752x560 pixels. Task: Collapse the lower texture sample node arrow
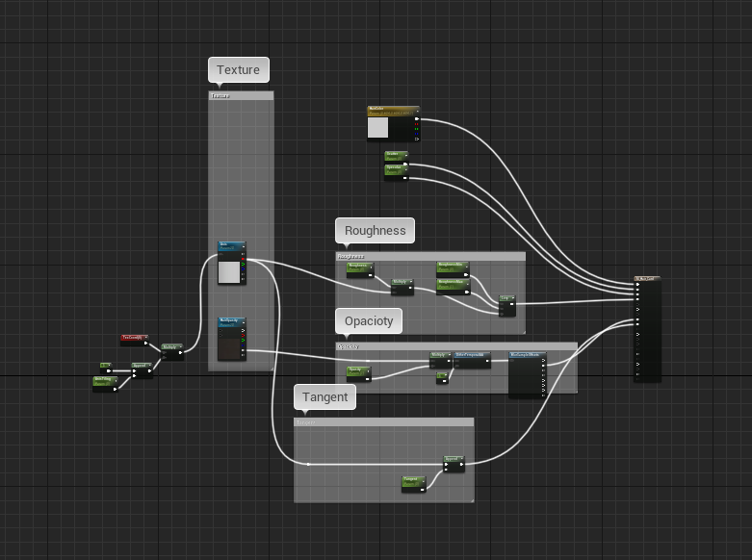pos(243,321)
